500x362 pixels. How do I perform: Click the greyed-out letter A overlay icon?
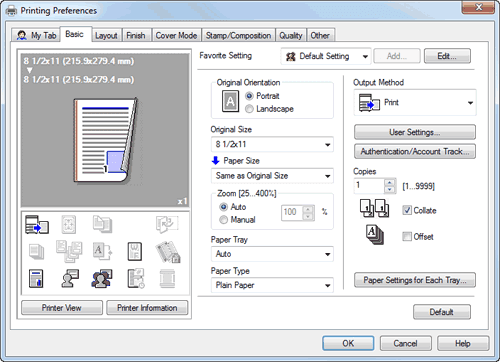[x=102, y=251]
